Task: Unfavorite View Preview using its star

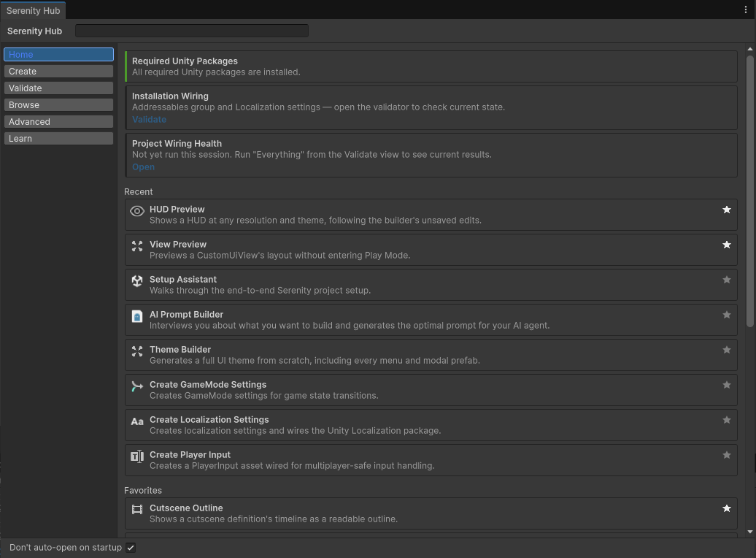Action: (x=727, y=245)
